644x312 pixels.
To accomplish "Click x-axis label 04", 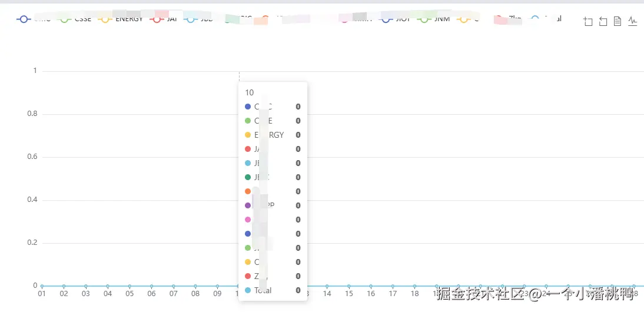I will [x=108, y=294].
